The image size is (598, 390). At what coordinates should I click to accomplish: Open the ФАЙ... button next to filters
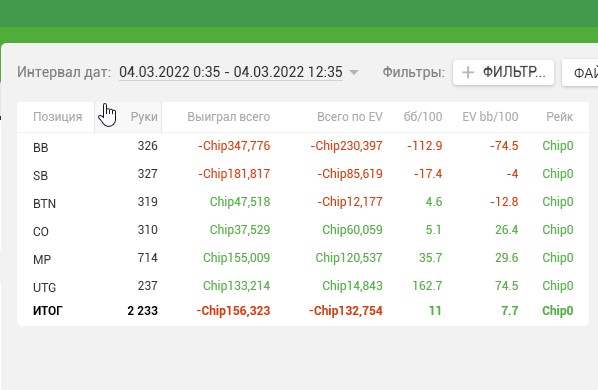(580, 72)
